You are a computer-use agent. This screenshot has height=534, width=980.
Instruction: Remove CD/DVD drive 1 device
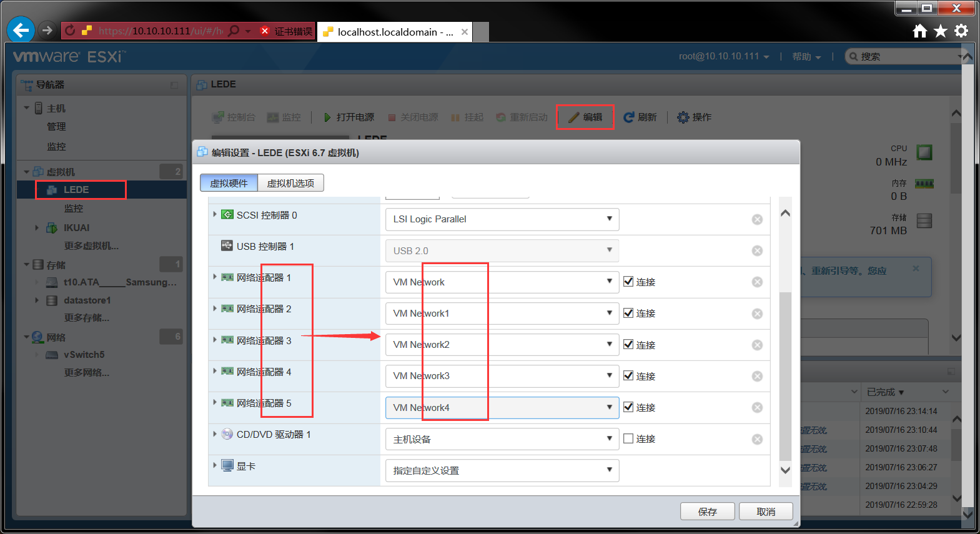pyautogui.click(x=757, y=439)
